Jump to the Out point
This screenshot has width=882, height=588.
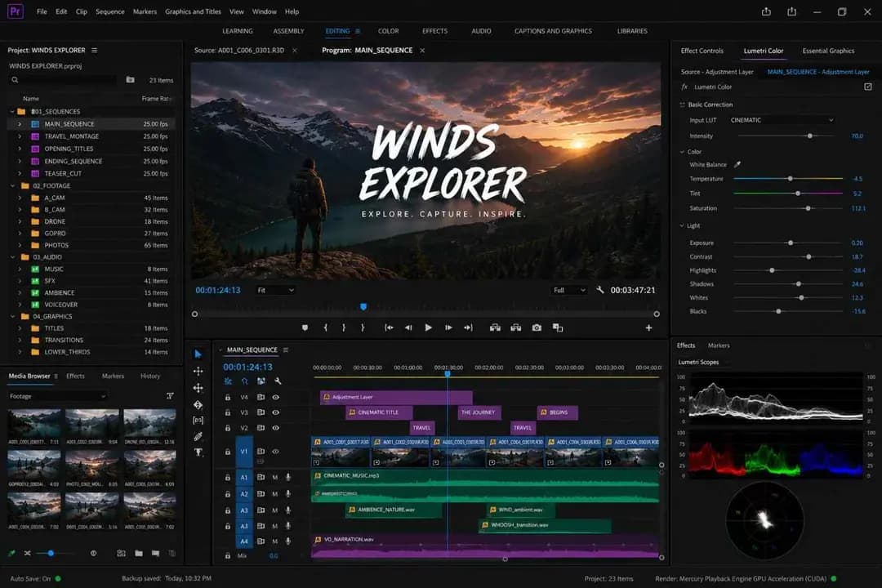coord(468,327)
